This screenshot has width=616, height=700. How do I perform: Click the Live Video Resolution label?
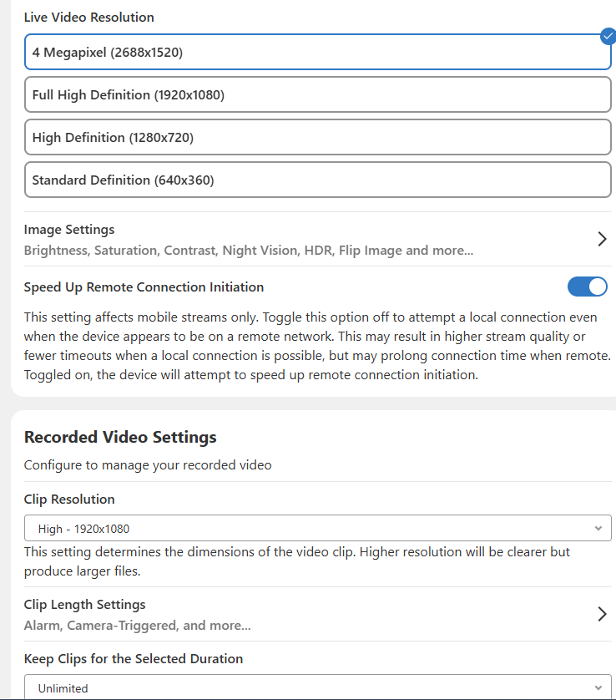click(x=88, y=17)
